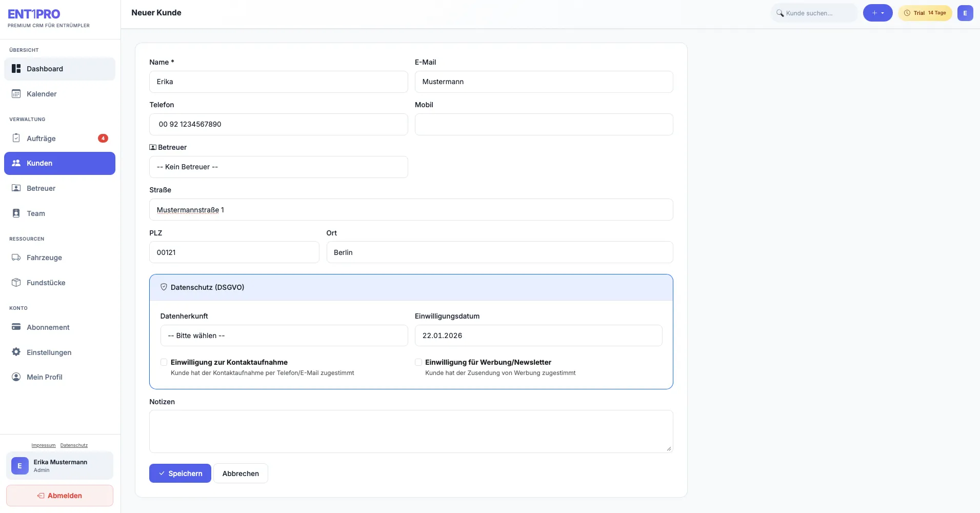Open the Betreuer dropdown selector
This screenshot has height=513, width=980.
click(278, 167)
